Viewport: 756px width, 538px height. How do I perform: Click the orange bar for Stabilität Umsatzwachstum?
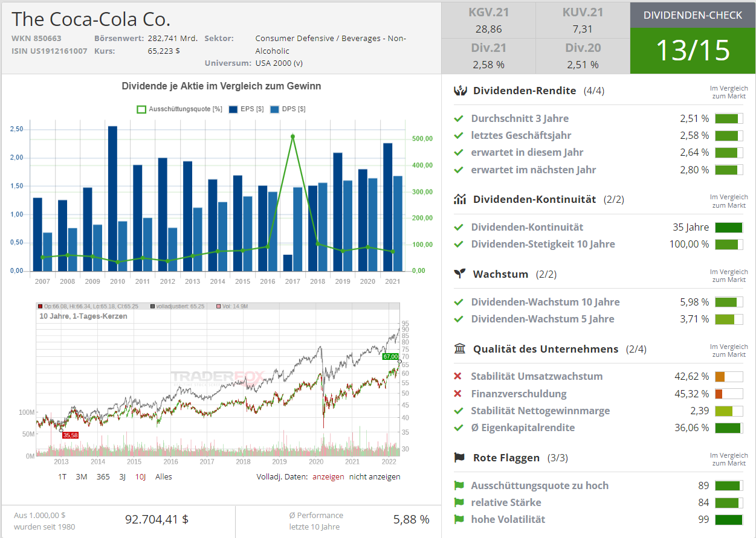click(x=729, y=377)
